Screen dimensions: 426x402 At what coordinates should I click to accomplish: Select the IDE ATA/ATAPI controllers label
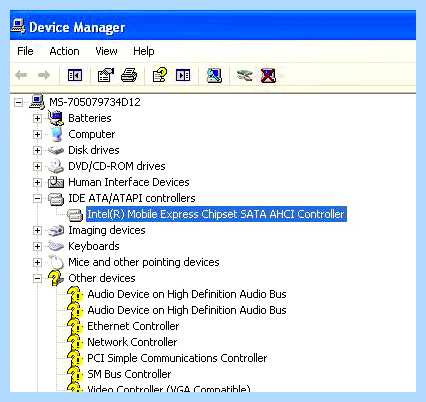point(132,198)
